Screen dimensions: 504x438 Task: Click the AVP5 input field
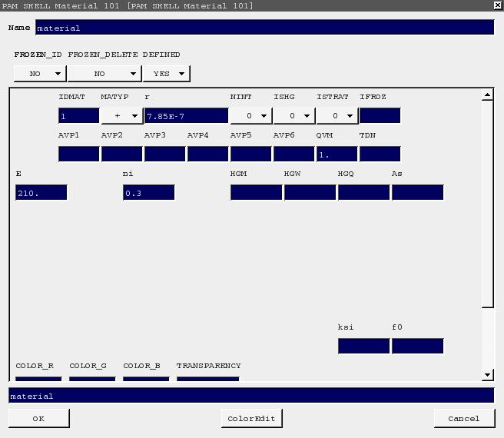pyautogui.click(x=251, y=154)
